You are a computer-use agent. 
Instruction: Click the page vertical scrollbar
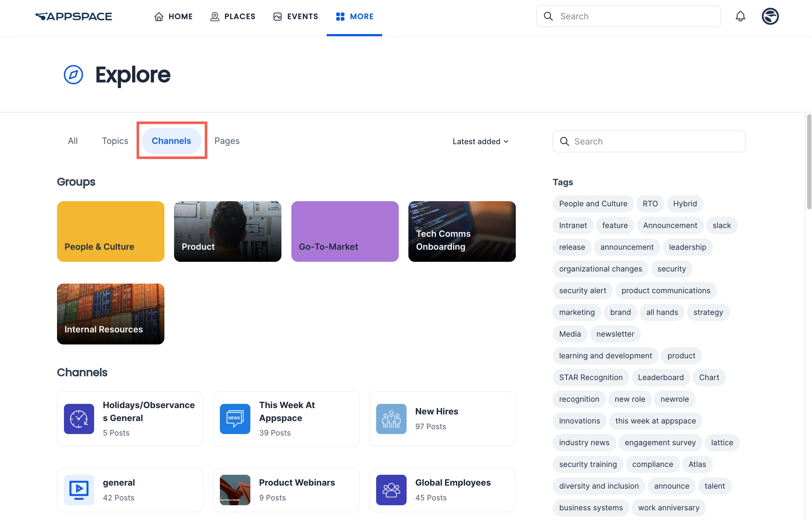pyautogui.click(x=809, y=162)
